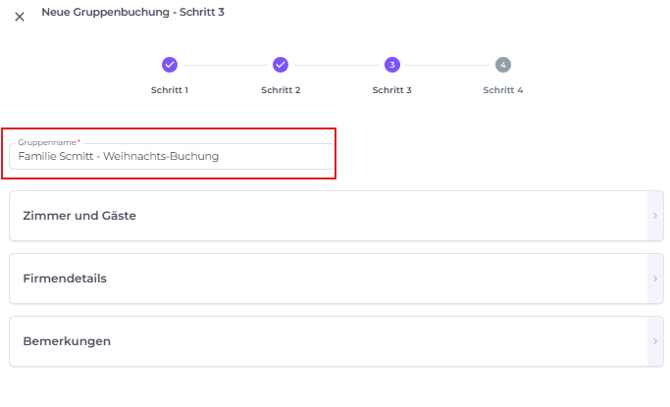The height and width of the screenshot is (407, 670).
Task: Expand the Zimmer und Gäste section heading
Action: tap(79, 216)
